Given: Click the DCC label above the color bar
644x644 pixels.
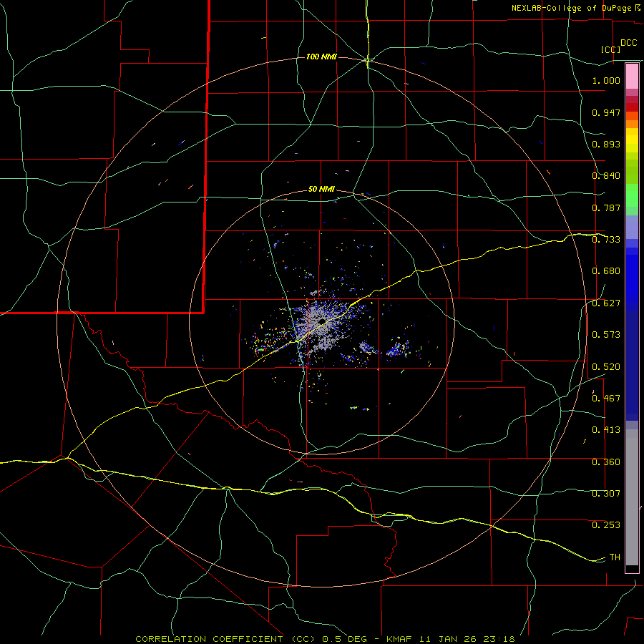Looking at the screenshot, I should pyautogui.click(x=628, y=42).
